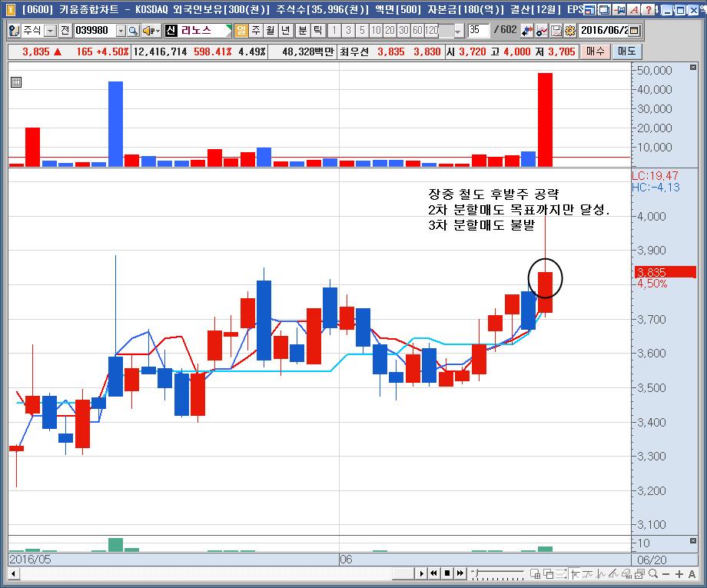707x588 pixels.
Task: Click the stock type icon before 주식
Action: click(x=15, y=31)
